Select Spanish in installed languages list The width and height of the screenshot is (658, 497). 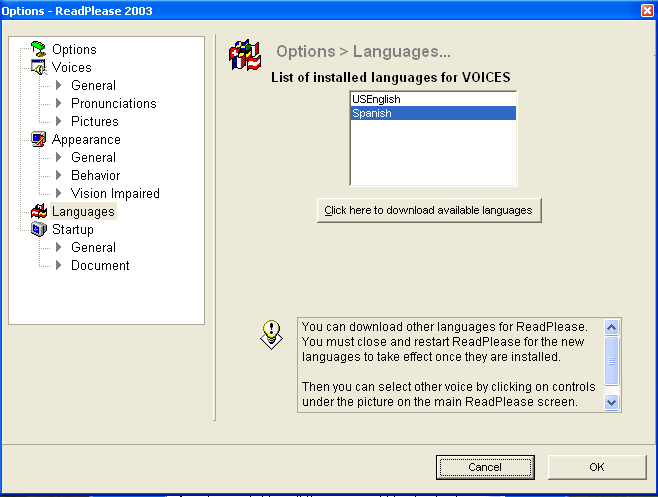433,113
